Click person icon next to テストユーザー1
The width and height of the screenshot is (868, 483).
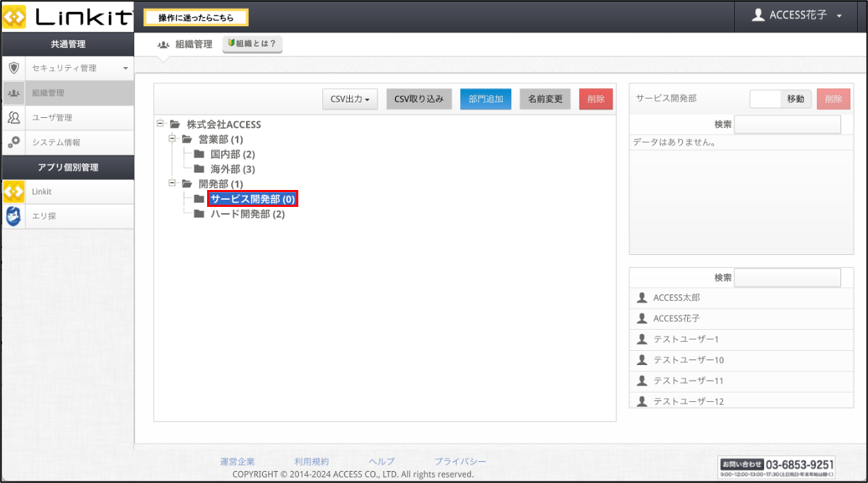(x=642, y=339)
